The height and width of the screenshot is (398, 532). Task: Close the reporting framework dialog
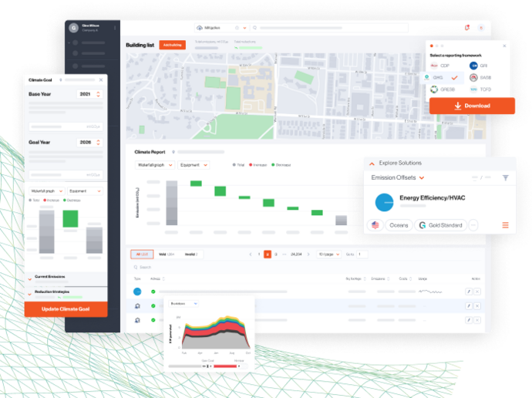(504, 46)
